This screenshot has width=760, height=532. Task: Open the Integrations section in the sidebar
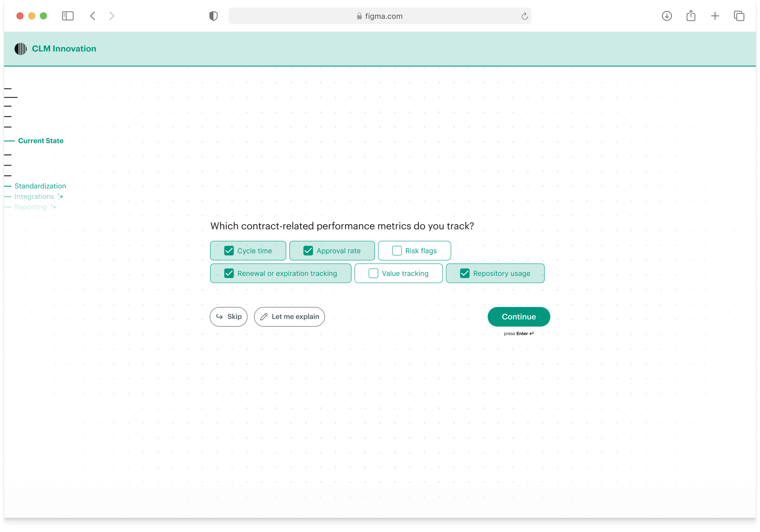pyautogui.click(x=34, y=197)
